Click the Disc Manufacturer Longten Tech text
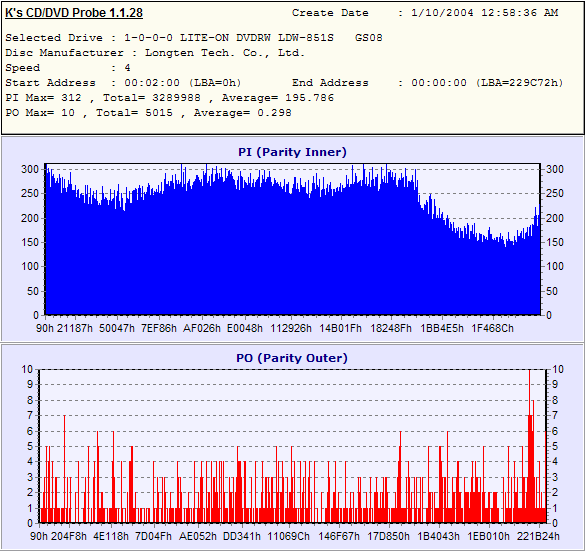Viewport: 585px width, 551px height. click(155, 53)
